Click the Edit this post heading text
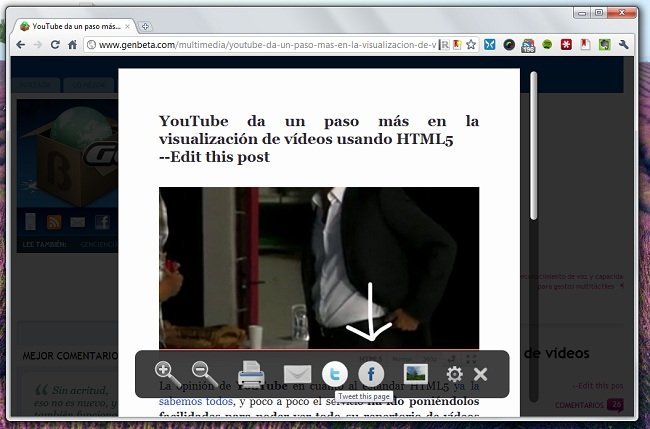Viewport: 650px width, 429px height. [x=214, y=157]
